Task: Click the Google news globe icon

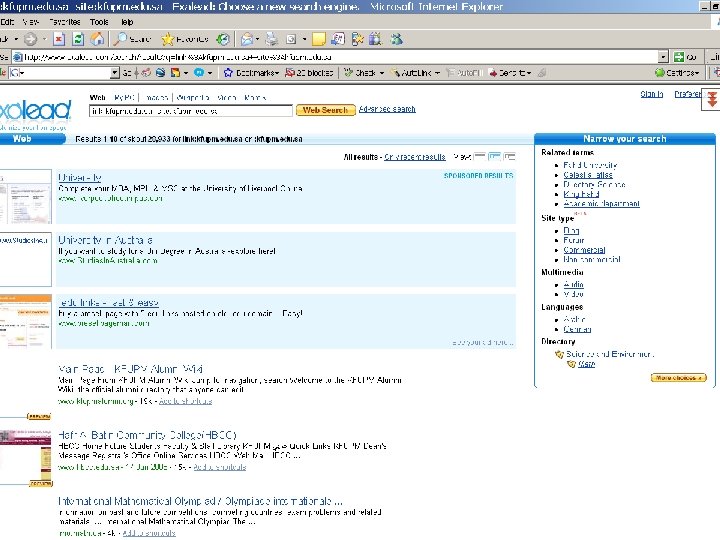Action: click(x=160, y=73)
